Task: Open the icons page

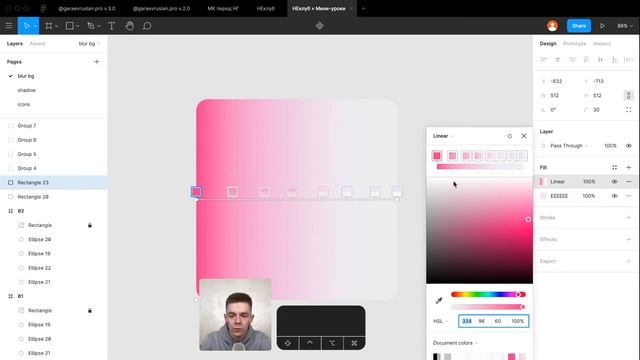Action: point(24,104)
